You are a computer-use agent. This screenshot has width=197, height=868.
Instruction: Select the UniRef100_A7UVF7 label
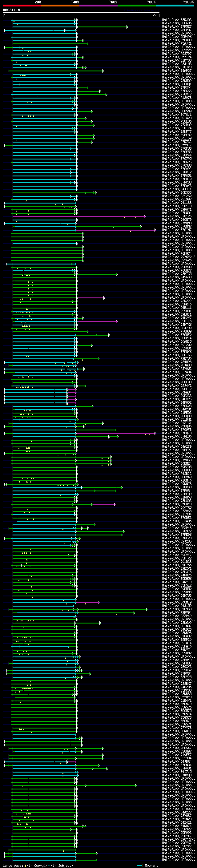177,94
